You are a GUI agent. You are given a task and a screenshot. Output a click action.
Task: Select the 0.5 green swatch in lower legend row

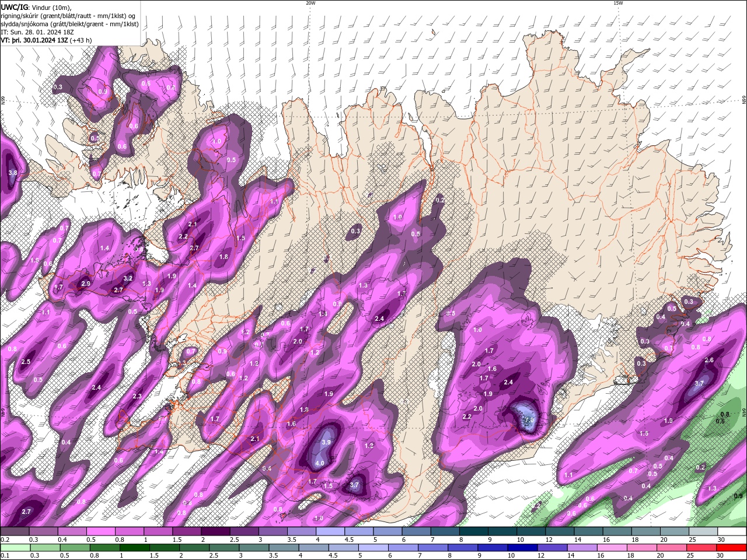tap(75, 548)
